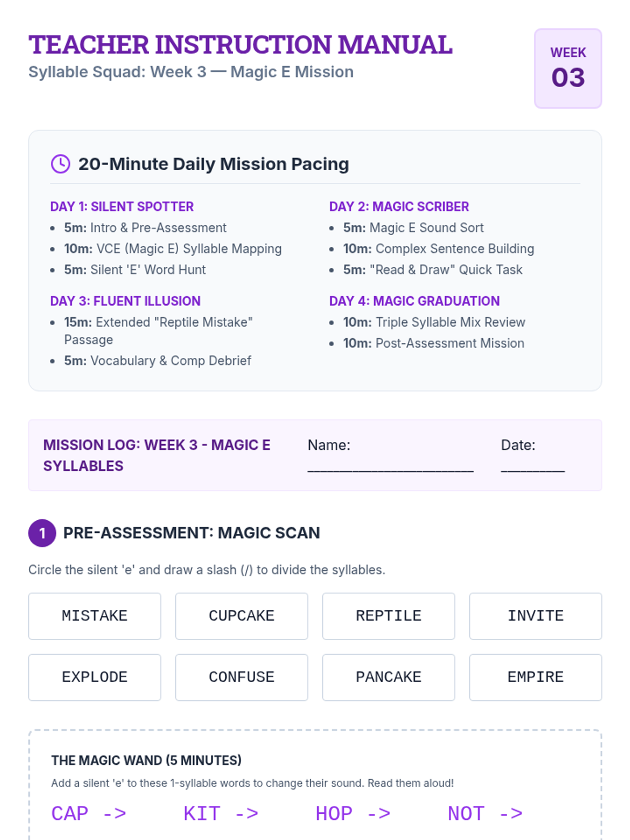Screen dimensions: 630x840
Task: Click the 'NOT ->' magic wand word
Action: click(485, 814)
